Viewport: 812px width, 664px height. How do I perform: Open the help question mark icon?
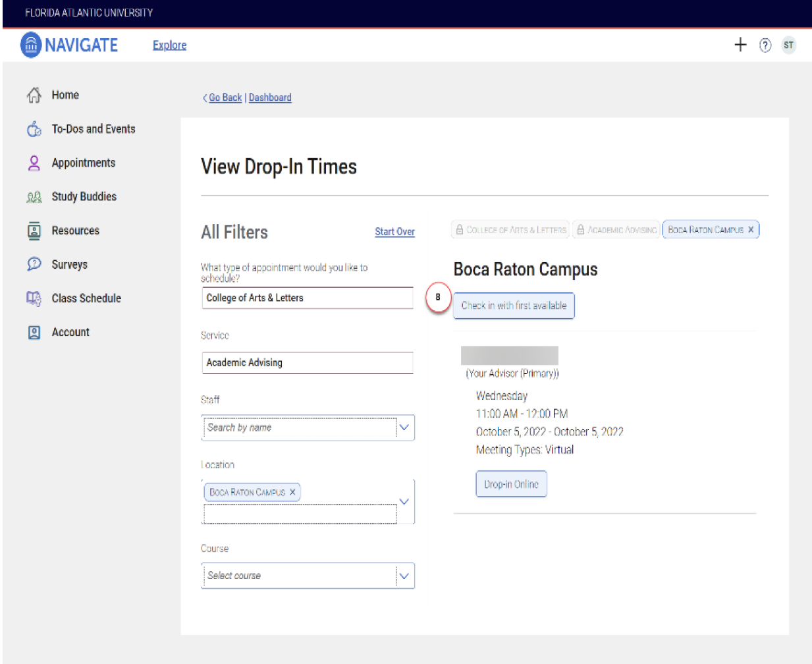(765, 45)
